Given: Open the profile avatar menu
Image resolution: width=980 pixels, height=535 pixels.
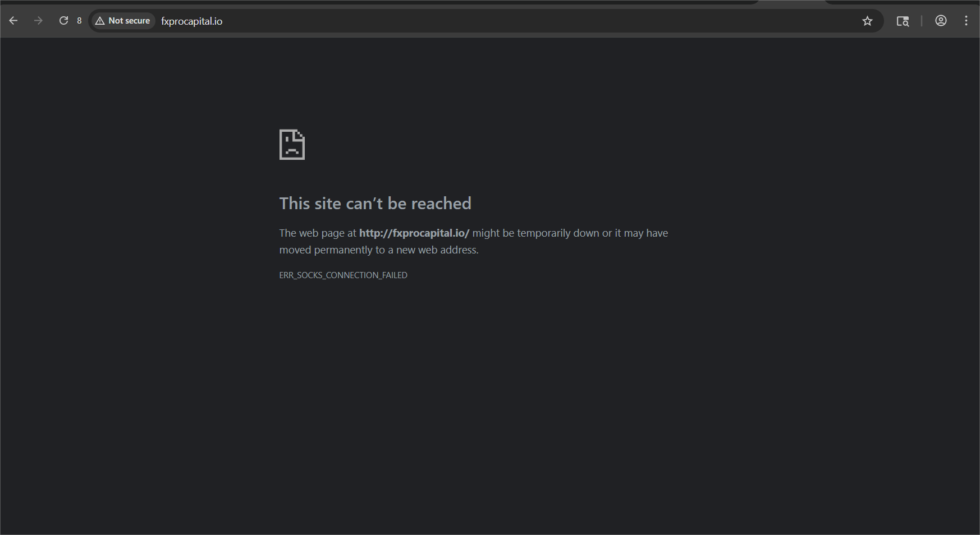Looking at the screenshot, I should point(941,21).
